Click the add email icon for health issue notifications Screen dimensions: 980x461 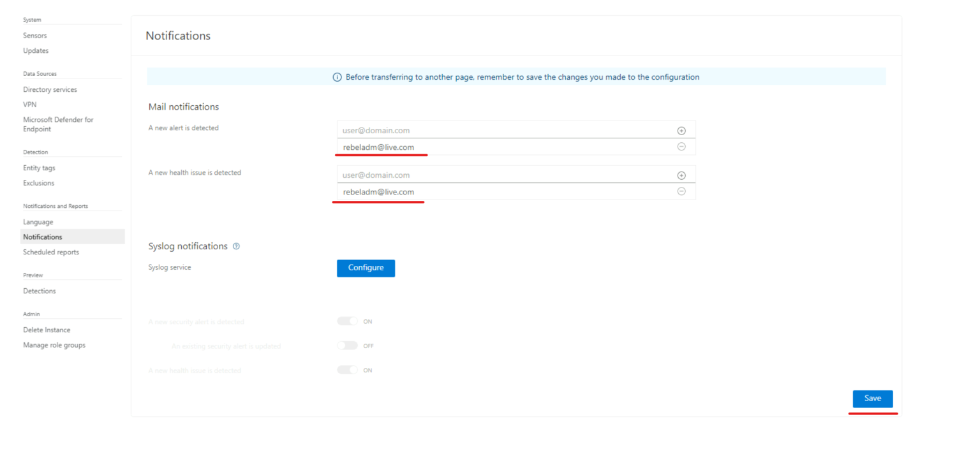click(x=681, y=175)
